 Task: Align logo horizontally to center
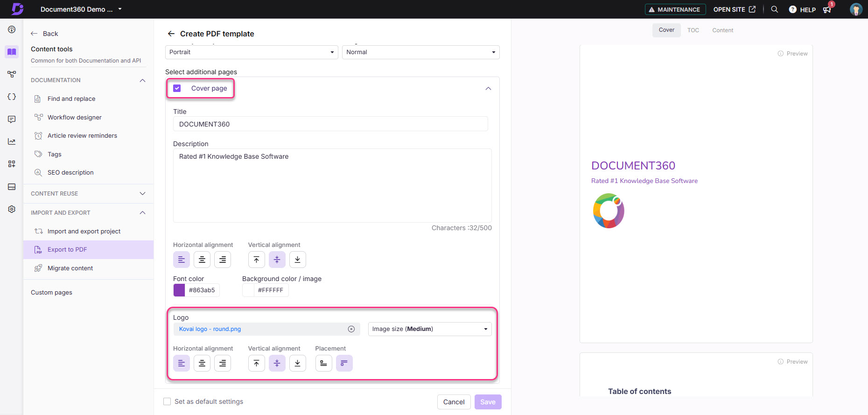click(x=202, y=363)
